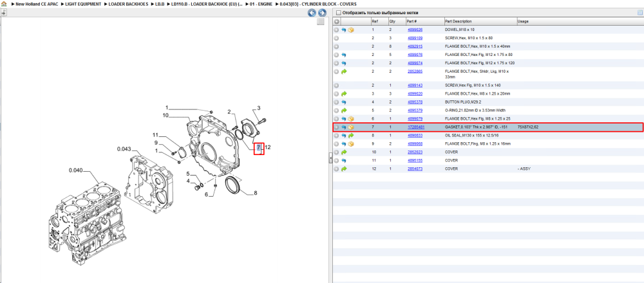Click blue arrow on FLANGE BOLT M12 x 1.75 x 120 row
644x283 pixels.
344,63
